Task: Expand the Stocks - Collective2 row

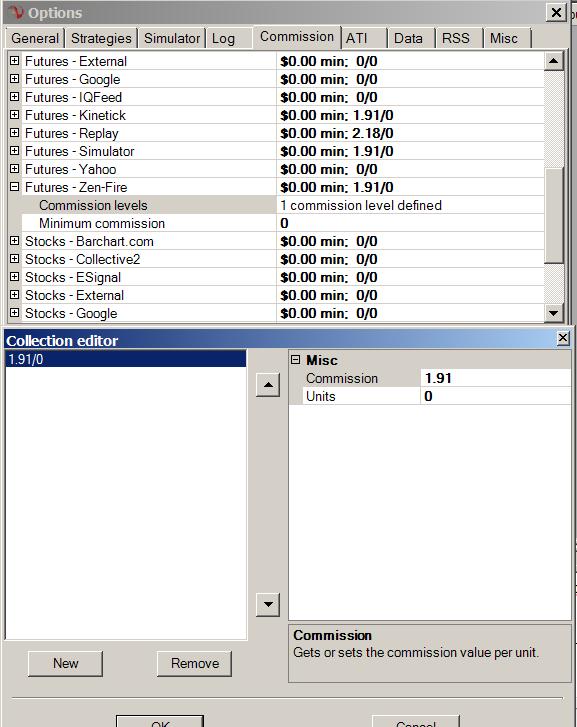Action: pyautogui.click(x=14, y=259)
